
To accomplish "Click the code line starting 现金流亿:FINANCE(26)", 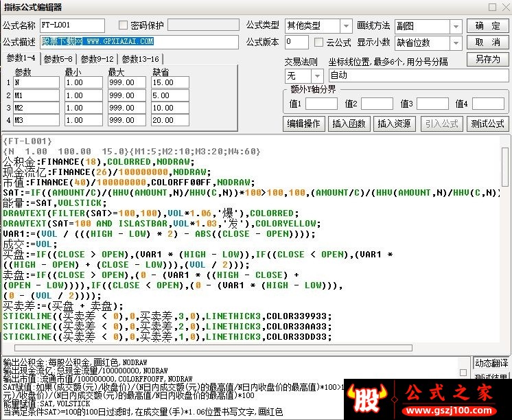I will 107,172.
